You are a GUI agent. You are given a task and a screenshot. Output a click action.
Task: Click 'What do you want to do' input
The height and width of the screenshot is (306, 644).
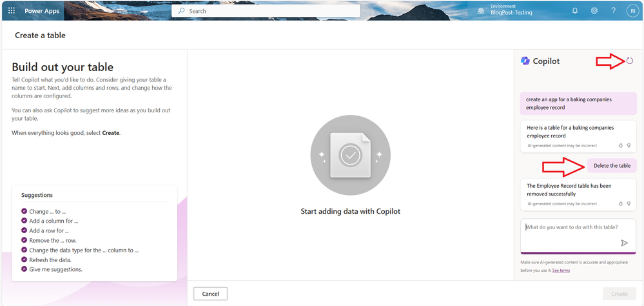click(x=578, y=236)
